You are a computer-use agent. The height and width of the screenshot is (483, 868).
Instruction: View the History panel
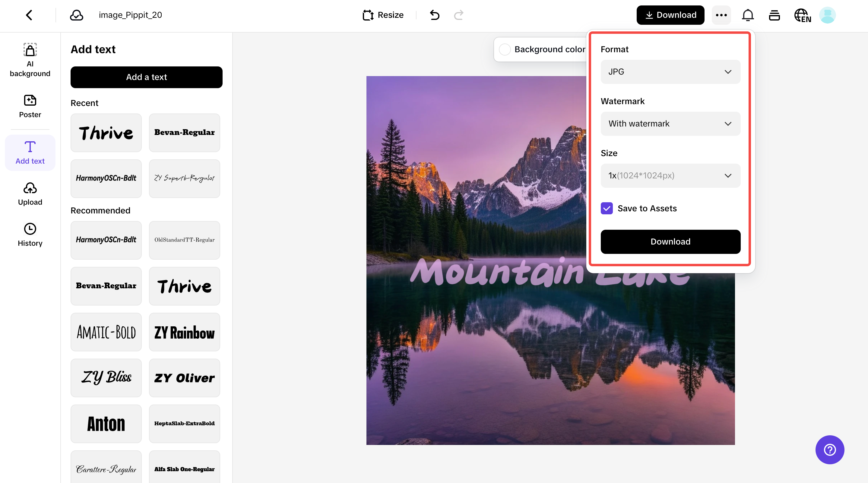(x=30, y=235)
